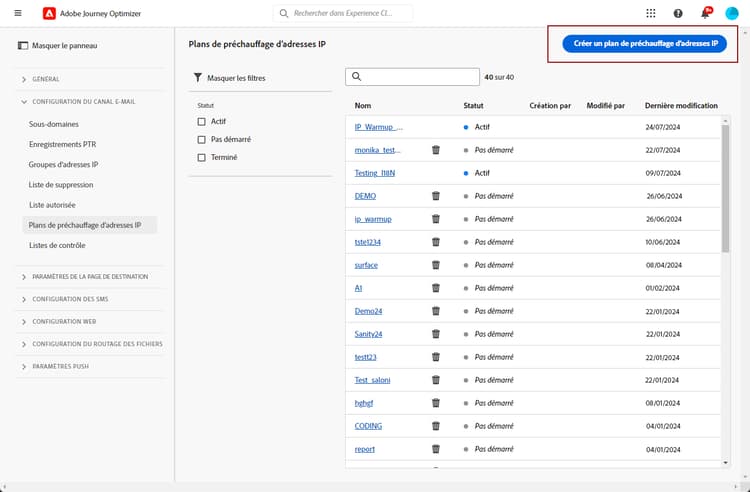Delete the CODING plan via trash icon
This screenshot has width=750, height=492.
tap(436, 426)
